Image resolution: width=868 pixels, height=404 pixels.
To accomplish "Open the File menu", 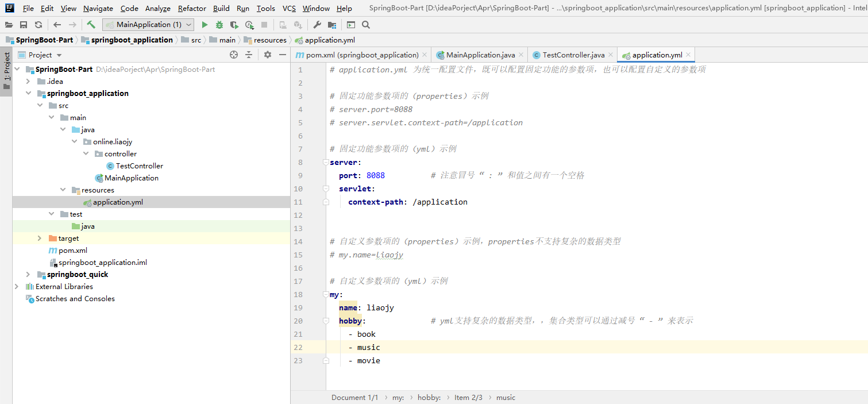I will (x=28, y=9).
